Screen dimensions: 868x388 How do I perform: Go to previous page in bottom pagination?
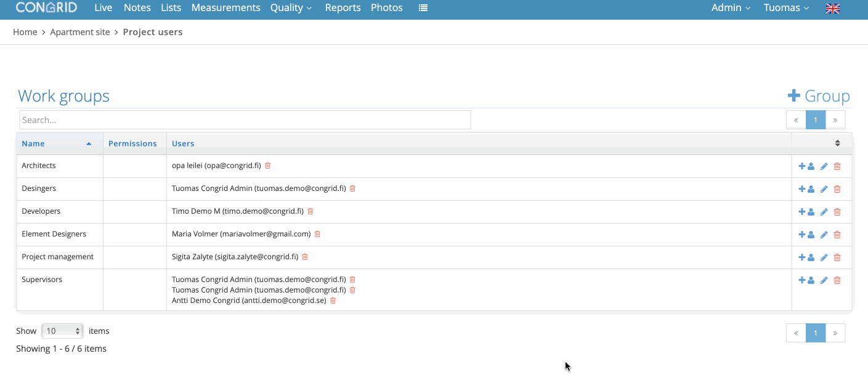pos(796,333)
